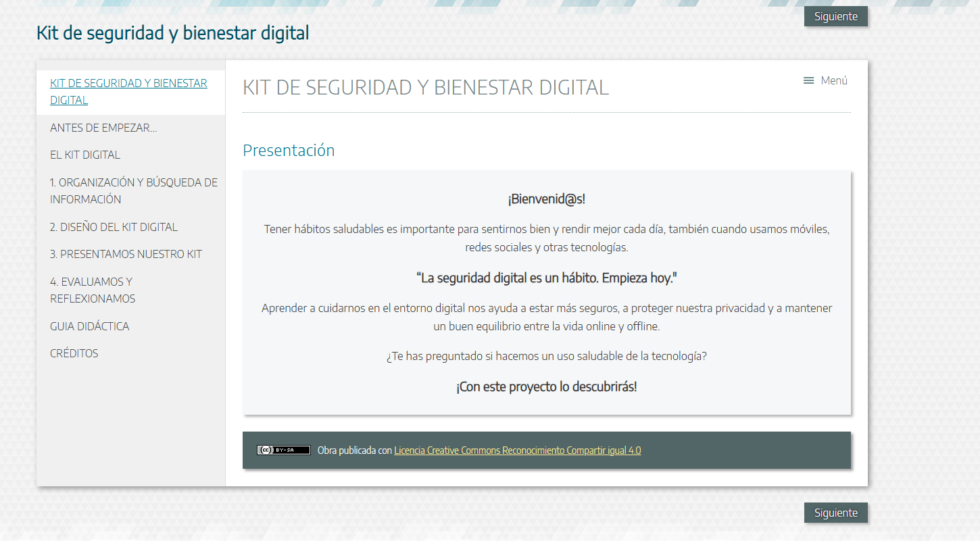Click the main page heading 'KIT DE SEGURIDAD Y BIENESTAR DIGITAL'

pyautogui.click(x=425, y=88)
